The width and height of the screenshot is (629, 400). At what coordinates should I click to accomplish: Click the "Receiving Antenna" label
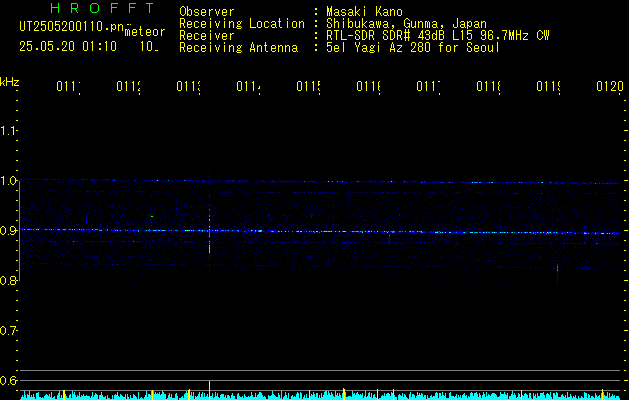click(239, 48)
